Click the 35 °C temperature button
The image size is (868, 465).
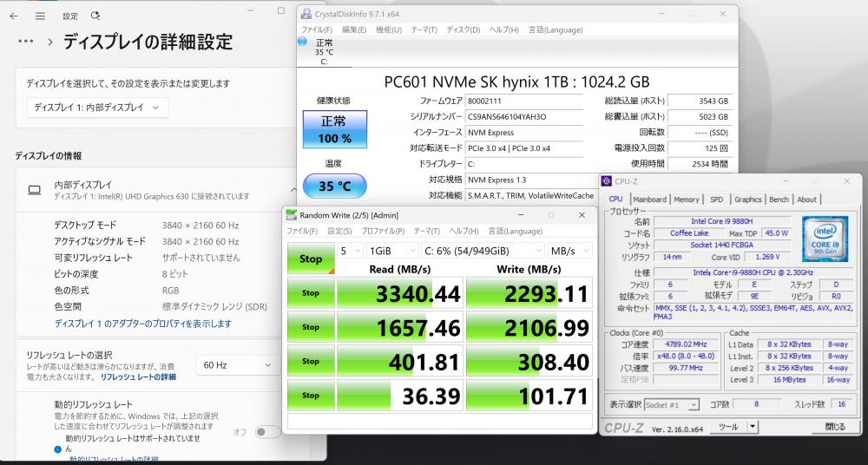click(x=335, y=186)
